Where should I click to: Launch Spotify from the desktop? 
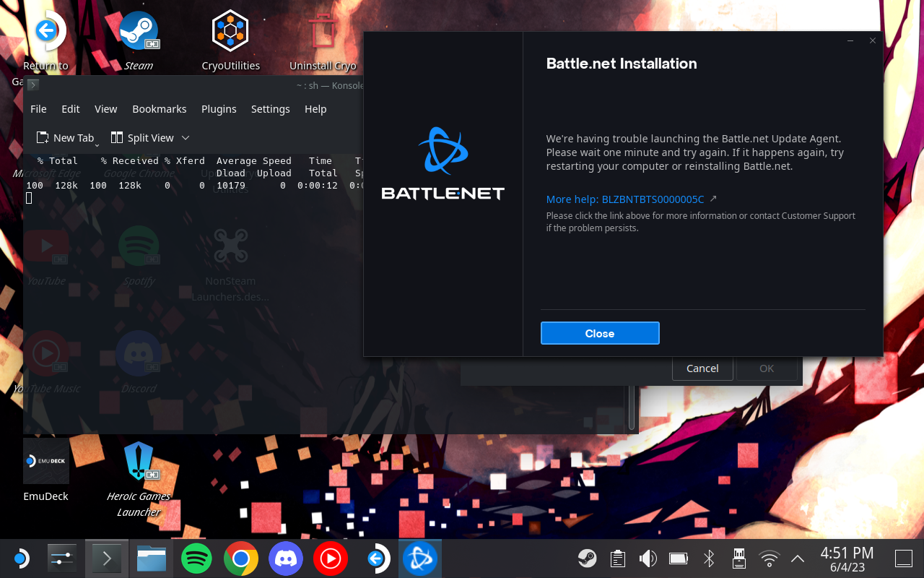click(138, 246)
